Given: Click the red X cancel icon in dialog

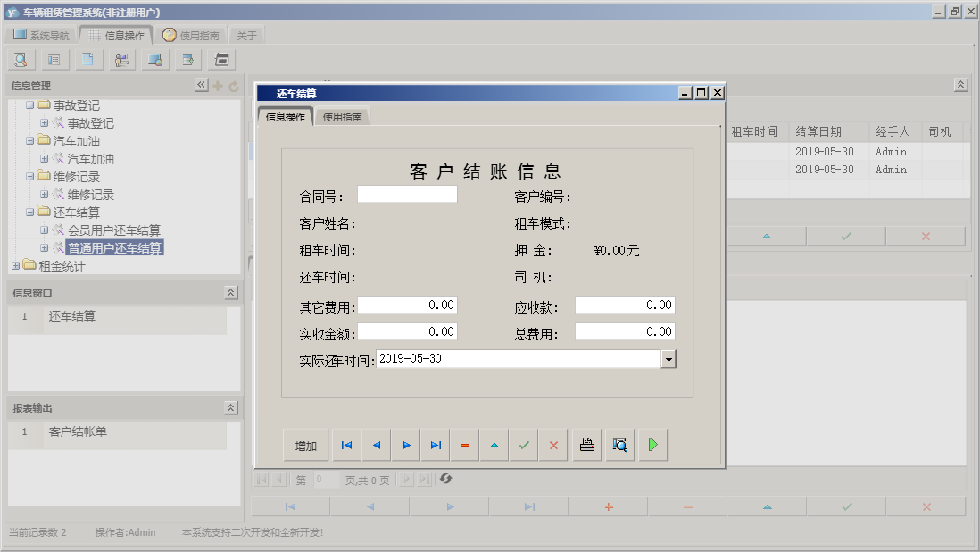Looking at the screenshot, I should 553,444.
